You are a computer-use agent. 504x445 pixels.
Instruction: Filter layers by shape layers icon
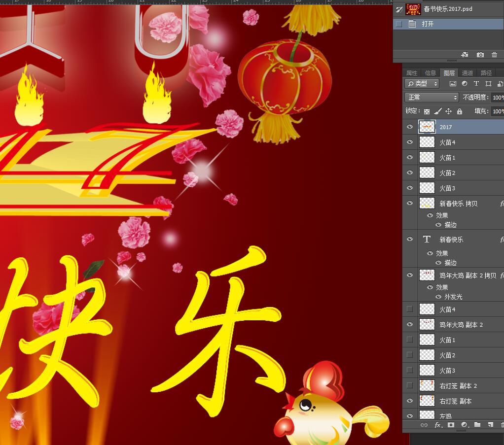(488, 84)
